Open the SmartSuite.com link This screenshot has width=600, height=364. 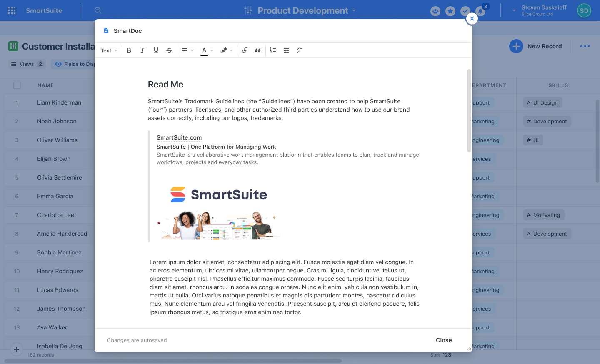(179, 137)
